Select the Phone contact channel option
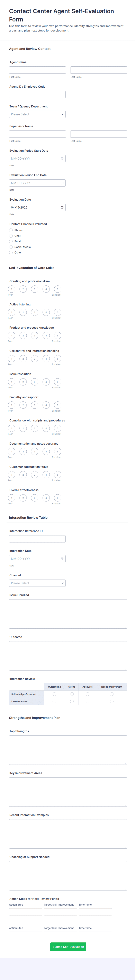The width and height of the screenshot is (135, 980). tap(11, 230)
